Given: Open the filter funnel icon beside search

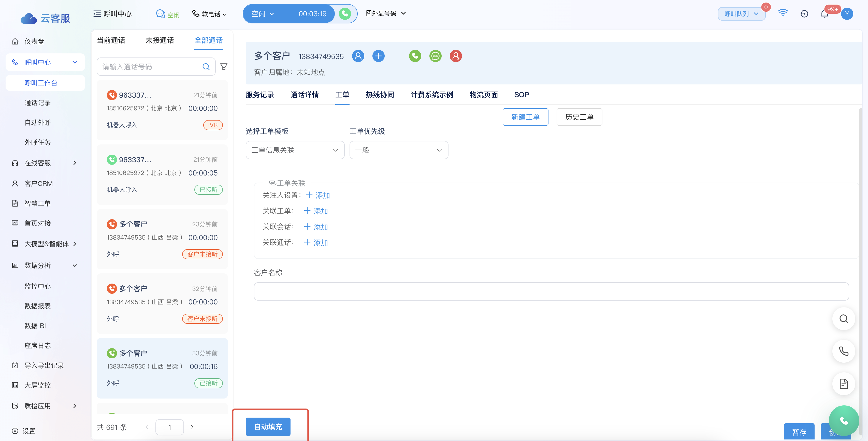Looking at the screenshot, I should pos(224,67).
